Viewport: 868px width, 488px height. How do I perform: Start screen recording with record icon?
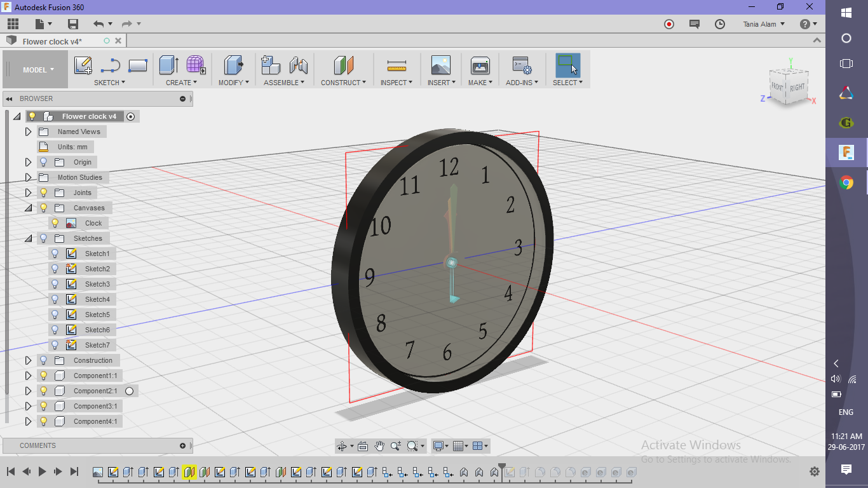[x=668, y=24]
